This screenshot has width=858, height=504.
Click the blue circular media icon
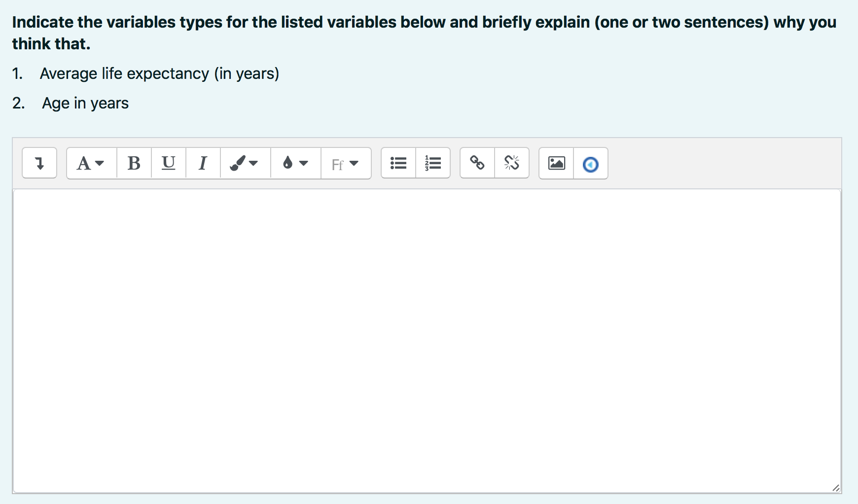591,163
